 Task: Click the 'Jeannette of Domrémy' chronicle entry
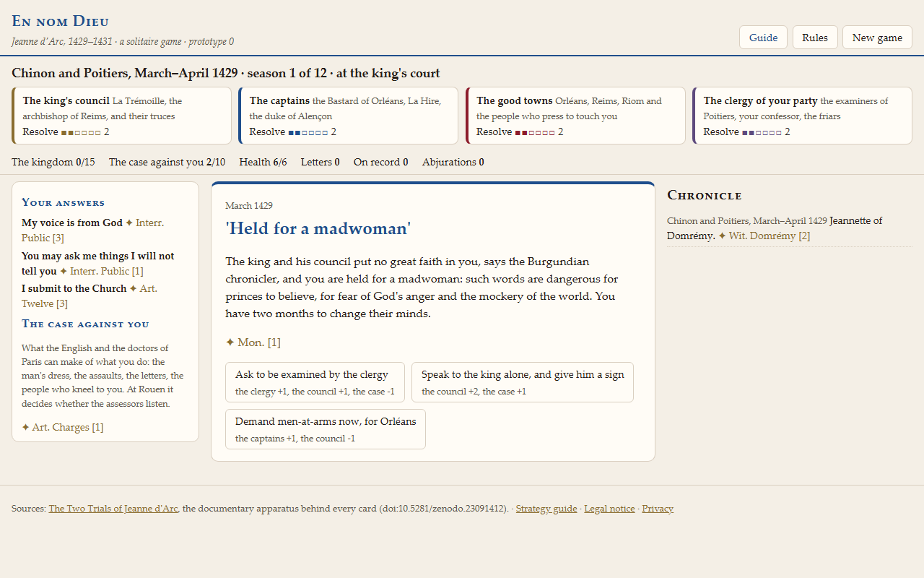tap(775, 228)
